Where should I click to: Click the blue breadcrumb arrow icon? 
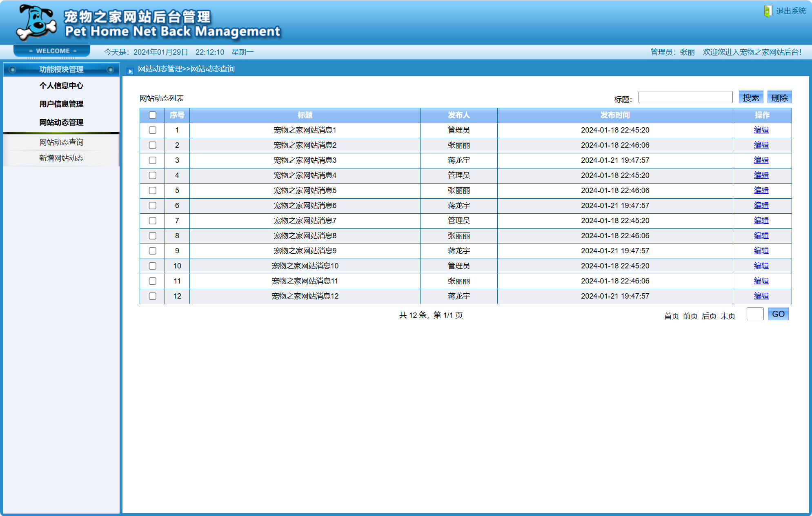130,71
